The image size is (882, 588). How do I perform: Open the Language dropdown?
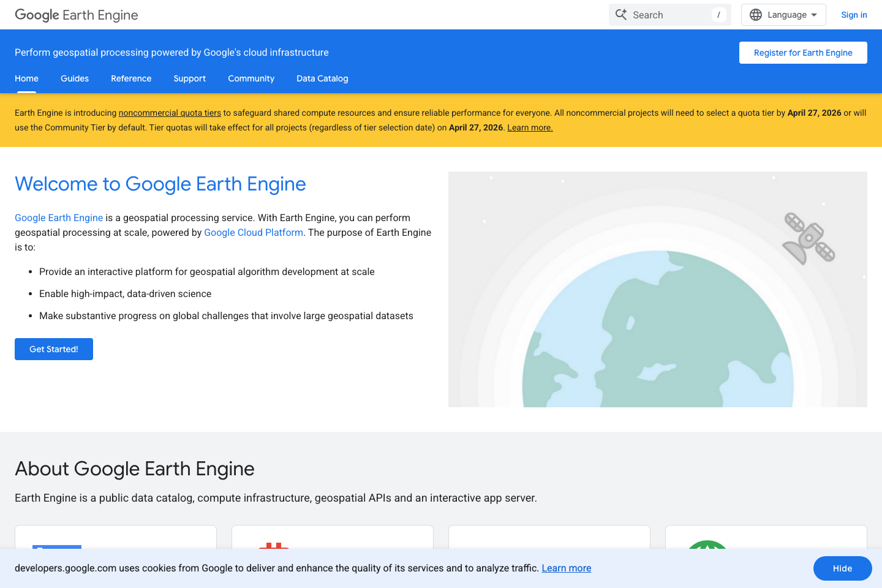pos(783,14)
